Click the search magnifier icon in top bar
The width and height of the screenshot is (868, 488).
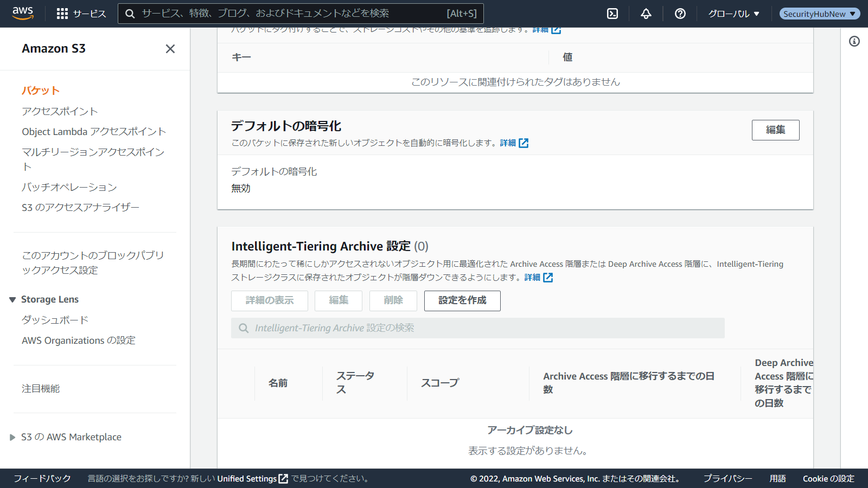pyautogui.click(x=130, y=14)
